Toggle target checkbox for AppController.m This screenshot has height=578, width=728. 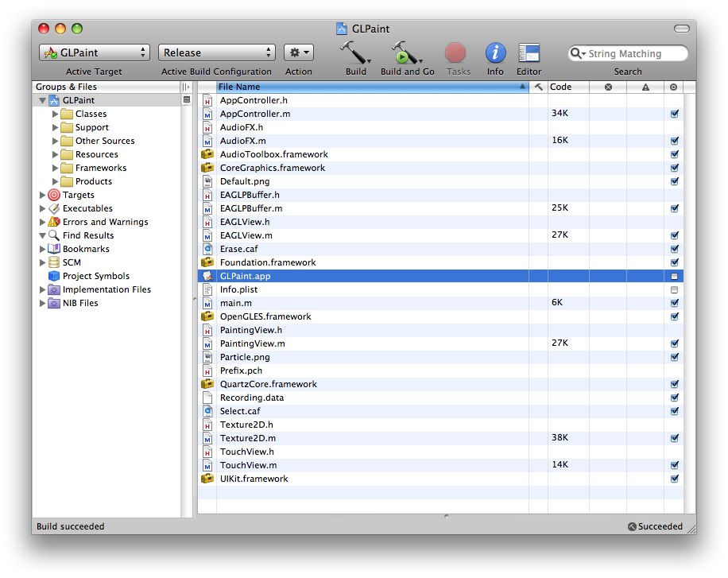coord(675,114)
